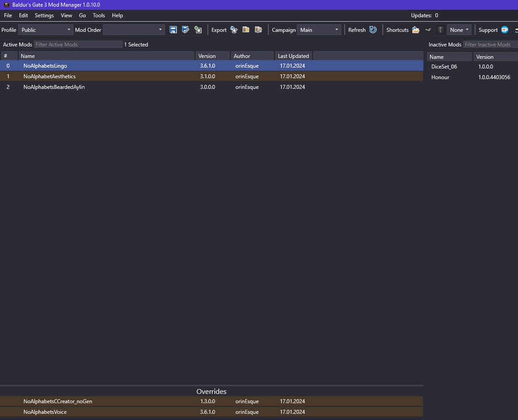Image resolution: width=518 pixels, height=420 pixels.
Task: Expand the None launch option dropdown
Action: coord(459,30)
